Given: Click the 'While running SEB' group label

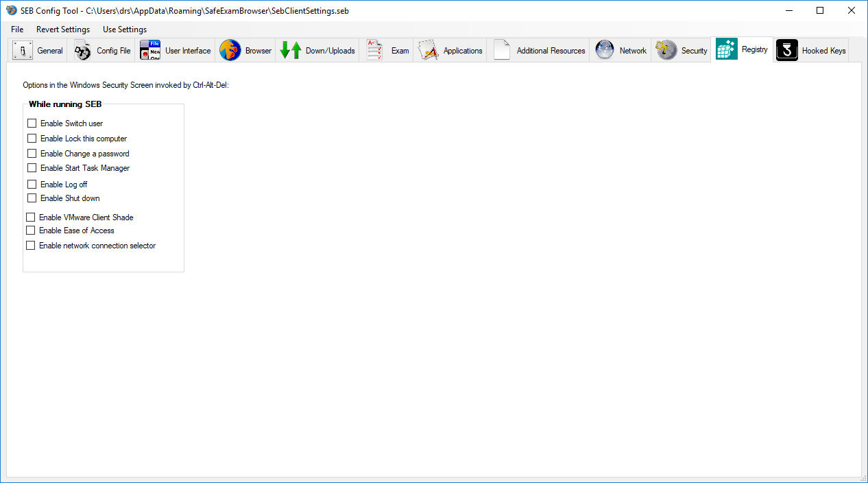Looking at the screenshot, I should pos(65,104).
